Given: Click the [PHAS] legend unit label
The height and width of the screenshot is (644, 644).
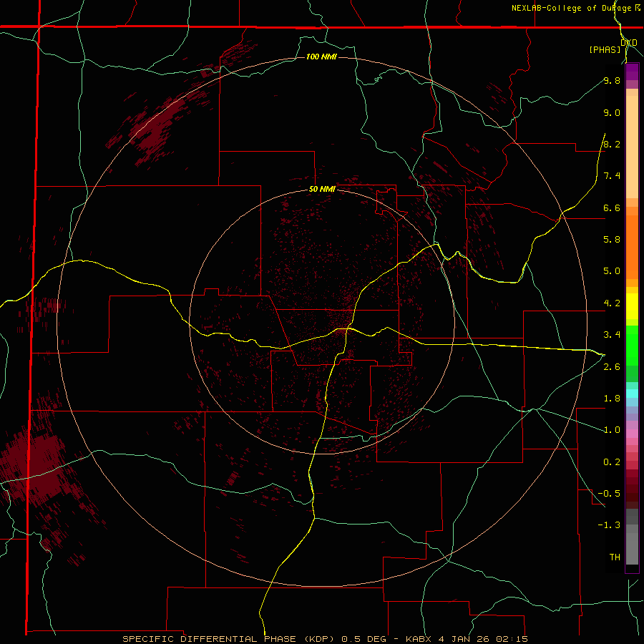Looking at the screenshot, I should (x=605, y=50).
